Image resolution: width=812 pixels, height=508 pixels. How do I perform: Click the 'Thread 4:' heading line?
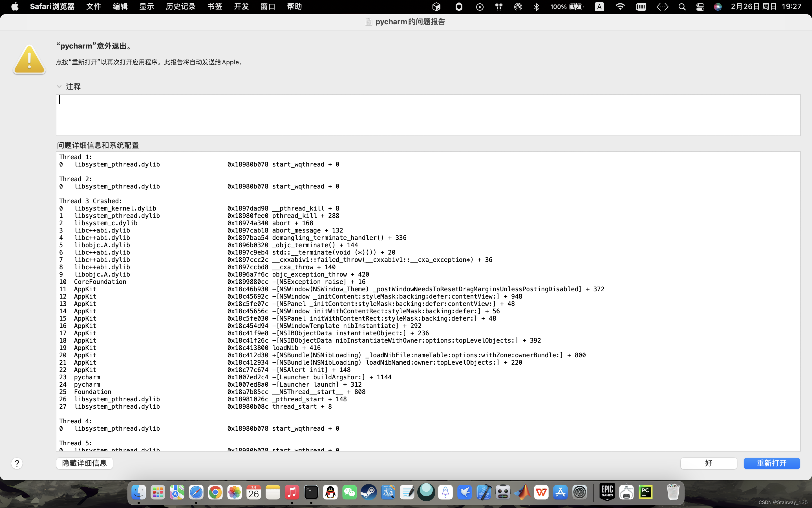pos(76,421)
